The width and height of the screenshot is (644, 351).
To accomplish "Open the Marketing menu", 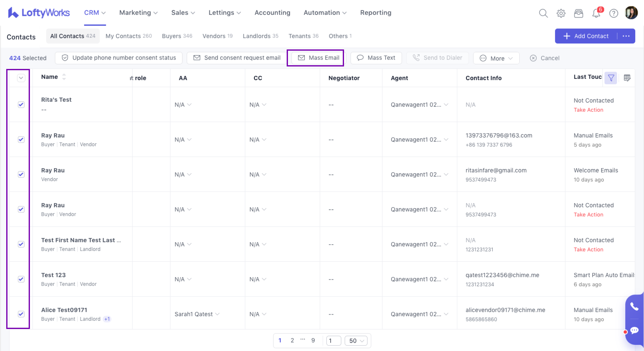I will coord(138,12).
